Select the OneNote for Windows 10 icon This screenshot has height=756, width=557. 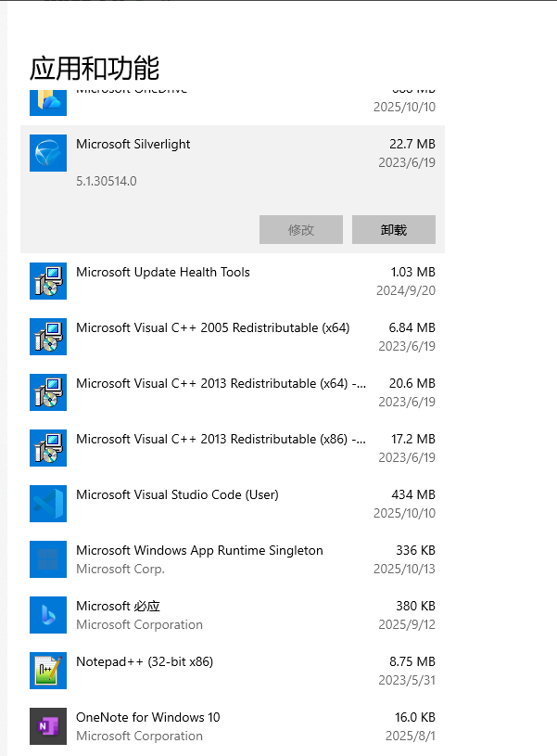48,726
